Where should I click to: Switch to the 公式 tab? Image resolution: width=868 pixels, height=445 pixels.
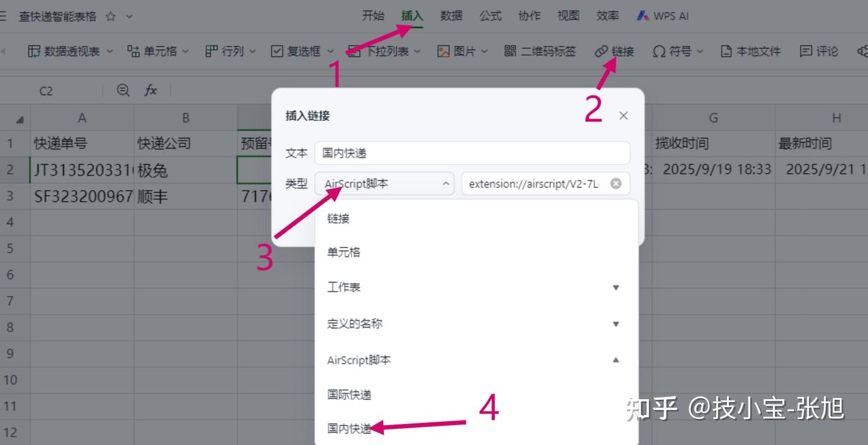point(490,16)
